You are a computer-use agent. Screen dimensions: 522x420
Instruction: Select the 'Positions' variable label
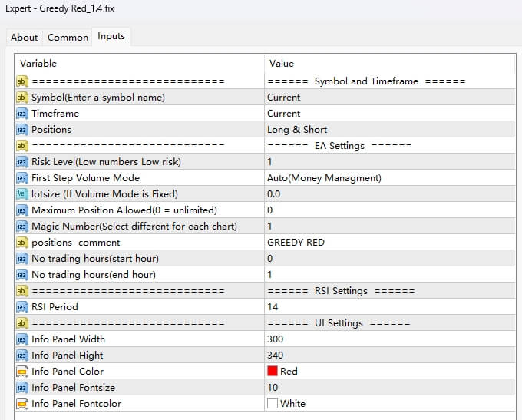pos(51,130)
